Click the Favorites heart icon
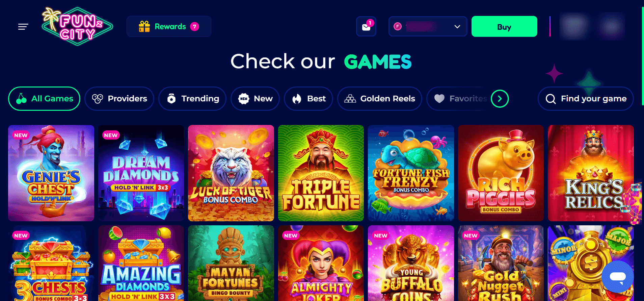Viewport: 644px width, 301px height. [x=439, y=99]
